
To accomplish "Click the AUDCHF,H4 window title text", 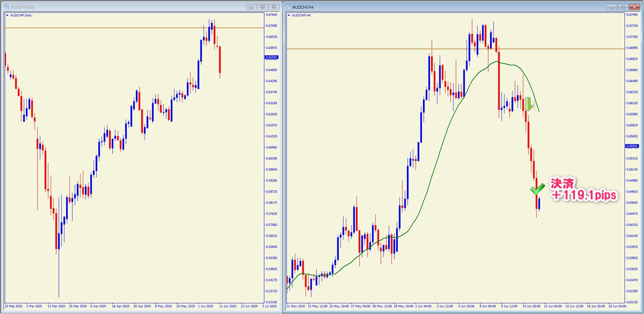I will (303, 7).
